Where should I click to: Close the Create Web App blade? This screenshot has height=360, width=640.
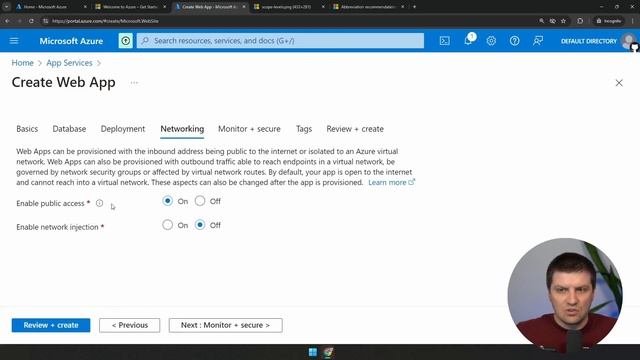click(619, 83)
